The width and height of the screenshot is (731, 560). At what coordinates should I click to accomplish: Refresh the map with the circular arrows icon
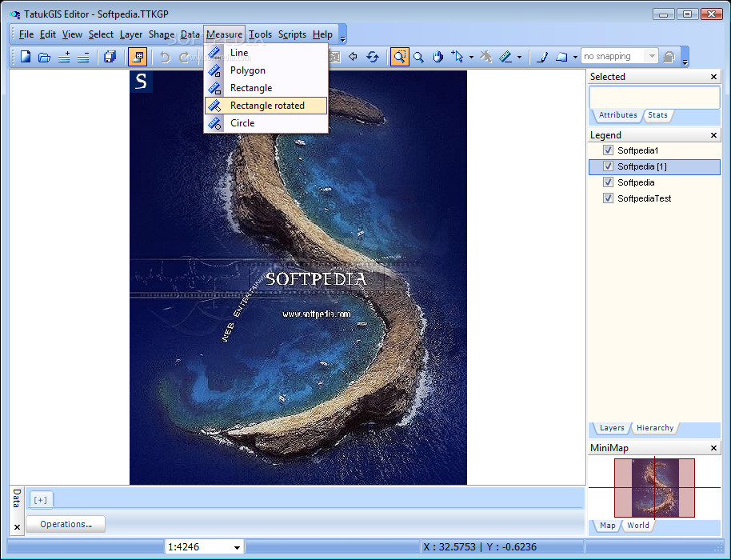point(373,57)
